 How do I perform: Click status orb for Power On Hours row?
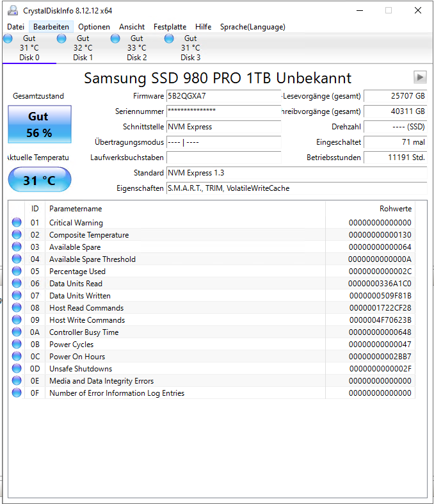pos(17,357)
